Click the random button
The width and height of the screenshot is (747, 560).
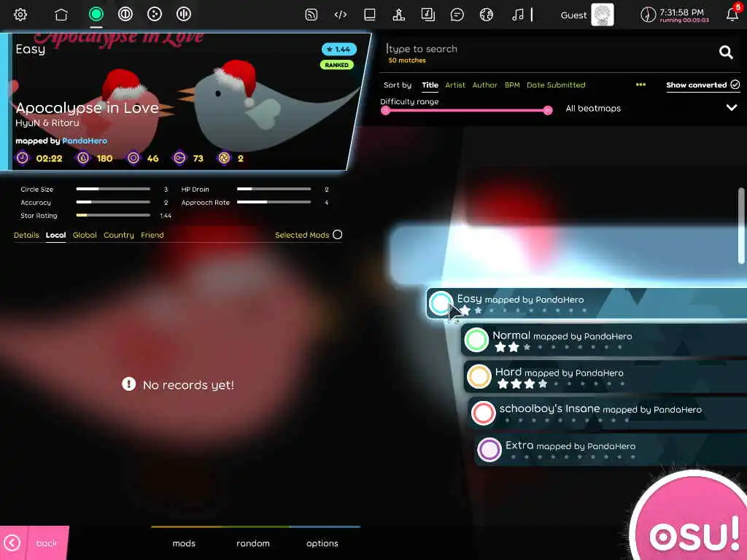pos(253,542)
